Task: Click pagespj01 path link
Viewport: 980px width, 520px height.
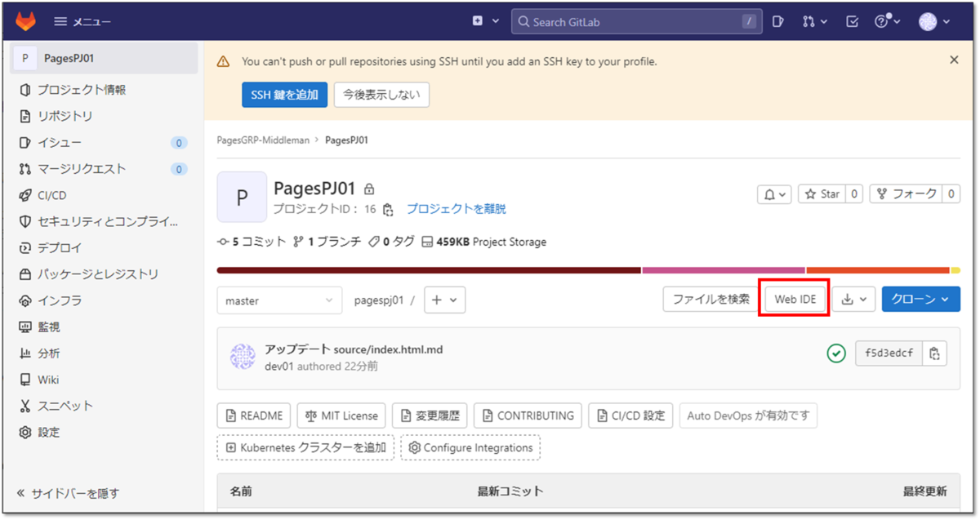Action: point(379,300)
